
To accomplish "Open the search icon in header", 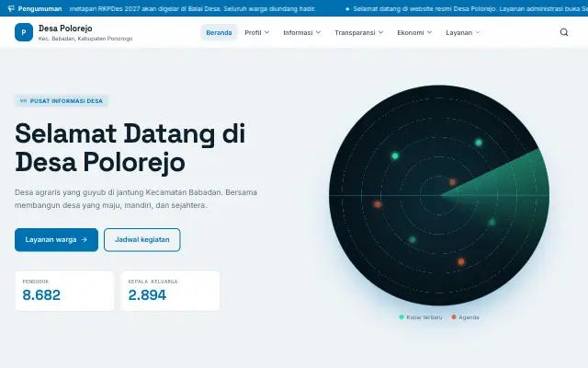I will point(563,32).
